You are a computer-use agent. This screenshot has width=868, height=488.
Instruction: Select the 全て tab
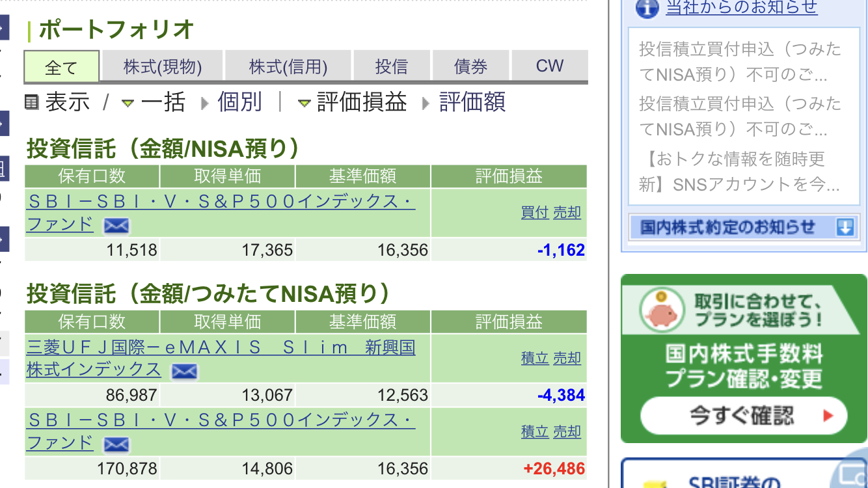point(62,66)
